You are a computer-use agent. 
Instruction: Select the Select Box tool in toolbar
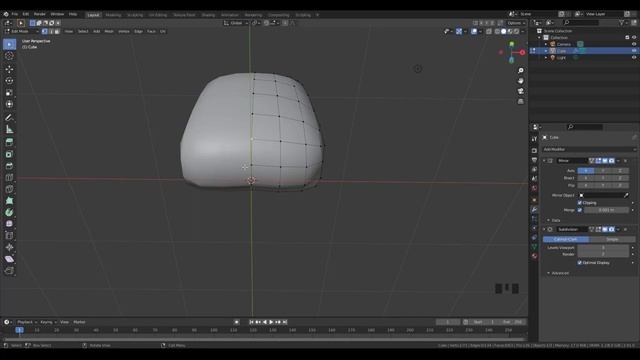(x=9, y=44)
